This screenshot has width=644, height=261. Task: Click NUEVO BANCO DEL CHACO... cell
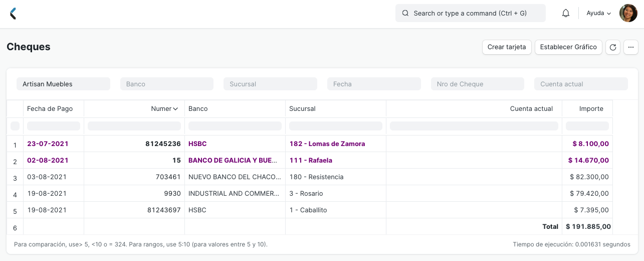235,177
